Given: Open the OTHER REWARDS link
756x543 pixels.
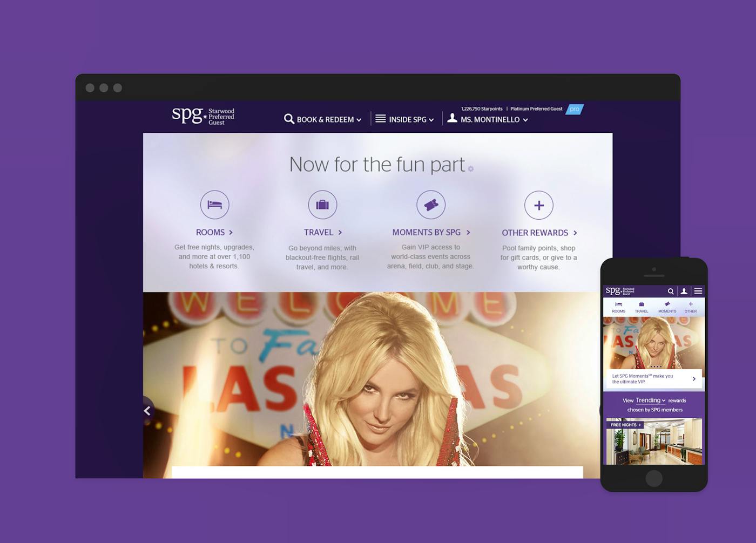Looking at the screenshot, I should [x=539, y=233].
